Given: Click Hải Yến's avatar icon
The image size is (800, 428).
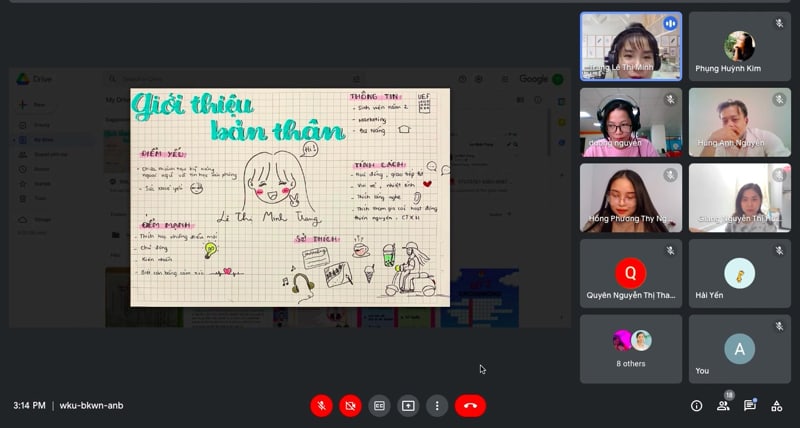Looking at the screenshot, I should click(739, 270).
